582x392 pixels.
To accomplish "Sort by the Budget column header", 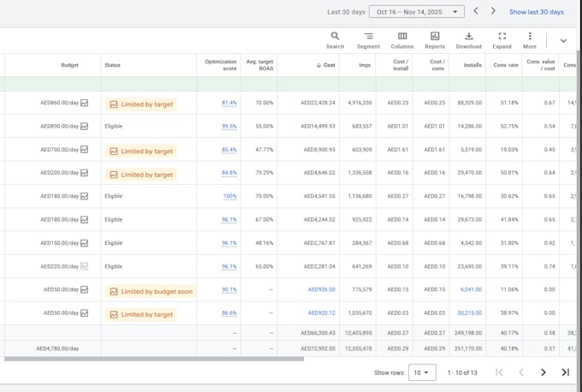I will [70, 65].
